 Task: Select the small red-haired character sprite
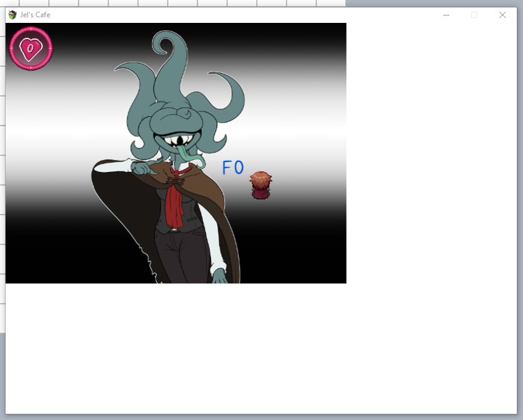pyautogui.click(x=261, y=186)
